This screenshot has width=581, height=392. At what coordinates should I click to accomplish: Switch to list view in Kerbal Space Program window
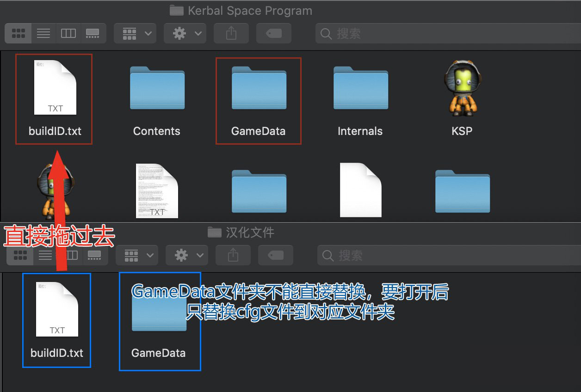(43, 33)
